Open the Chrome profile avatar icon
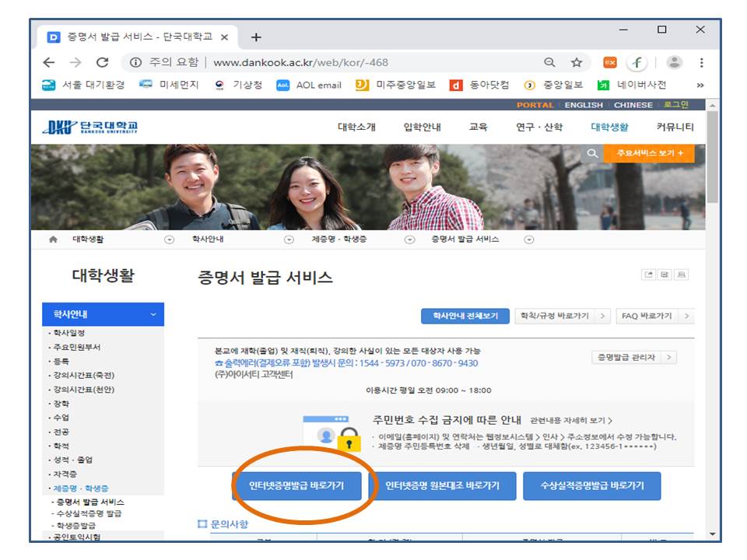Viewport: 747px width, 560px height. [x=675, y=63]
